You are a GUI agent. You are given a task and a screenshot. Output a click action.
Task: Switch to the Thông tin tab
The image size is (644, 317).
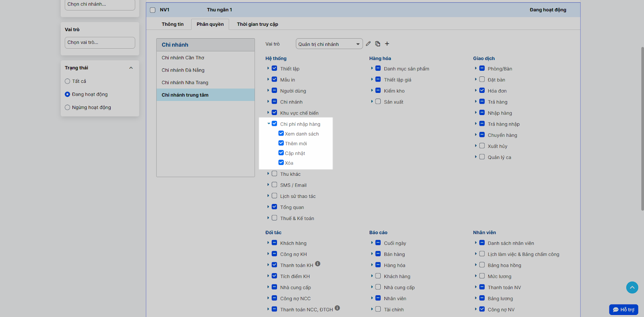172,24
